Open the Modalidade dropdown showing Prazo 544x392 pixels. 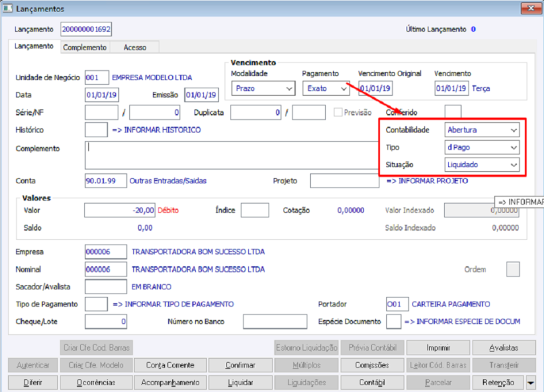(x=263, y=88)
